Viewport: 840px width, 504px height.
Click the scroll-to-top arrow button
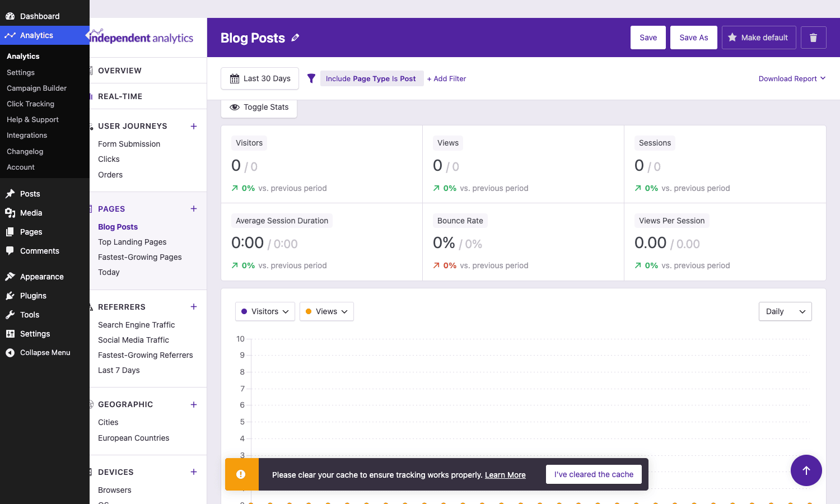tap(806, 470)
